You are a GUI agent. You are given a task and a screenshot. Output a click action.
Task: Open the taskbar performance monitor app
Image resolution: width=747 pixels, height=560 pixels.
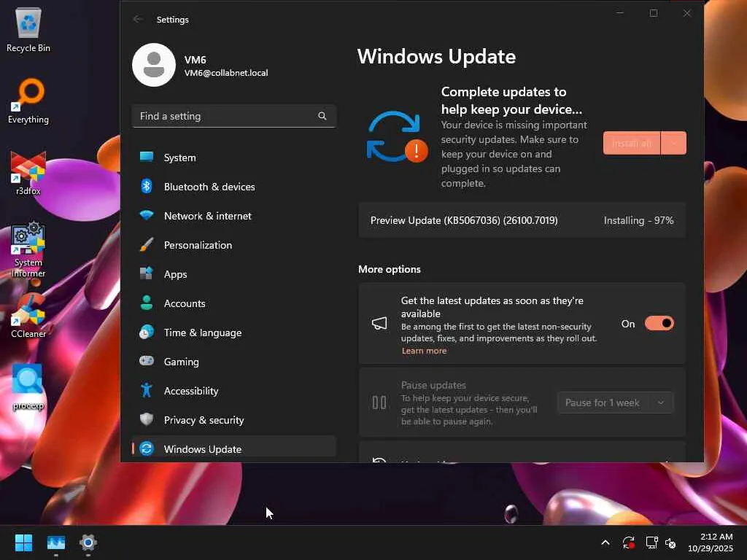coord(55,542)
